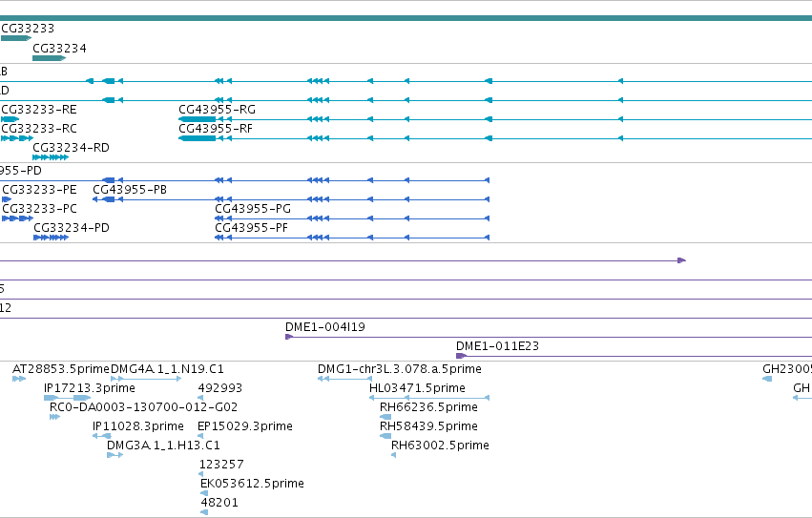The height and width of the screenshot is (518, 812).
Task: Click the DME1-011E23 clone feature
Action: 634,357
